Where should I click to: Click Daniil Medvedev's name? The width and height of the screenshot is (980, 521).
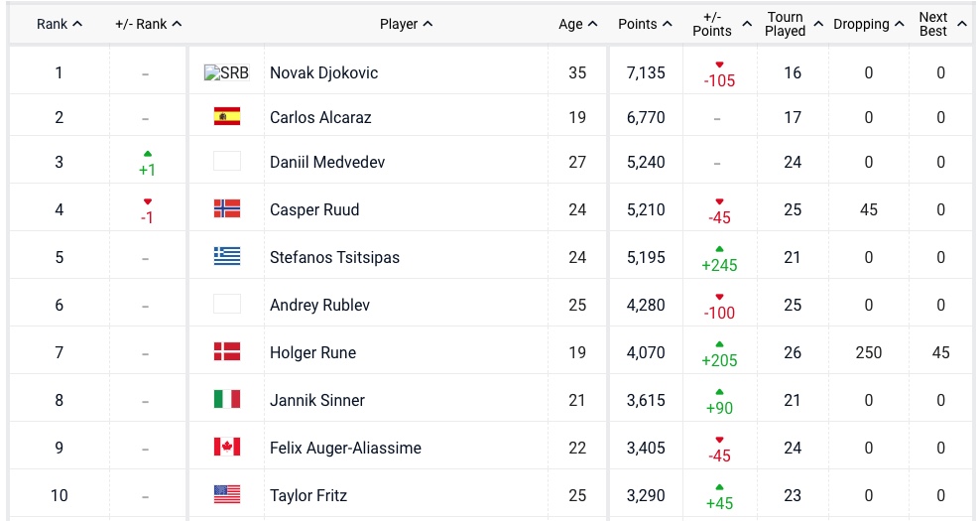tap(327, 162)
